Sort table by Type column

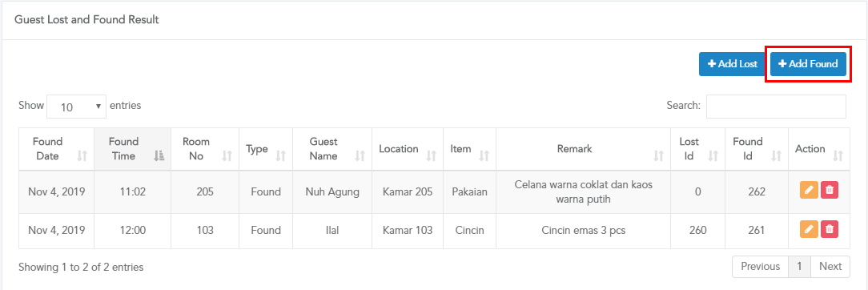266,149
